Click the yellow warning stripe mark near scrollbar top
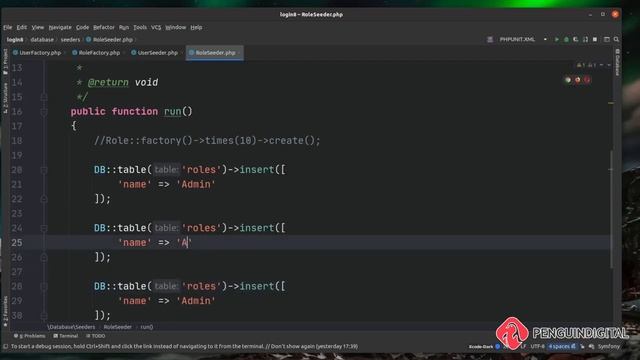 611,103
